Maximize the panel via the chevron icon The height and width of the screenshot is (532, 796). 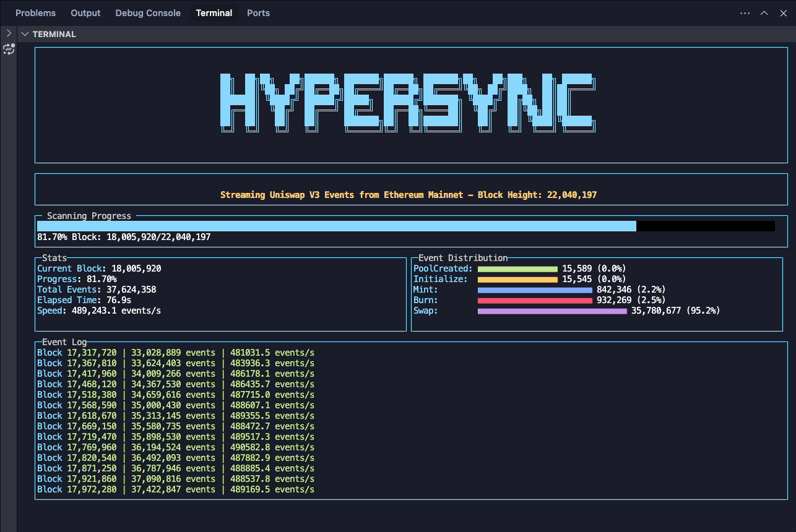click(764, 12)
